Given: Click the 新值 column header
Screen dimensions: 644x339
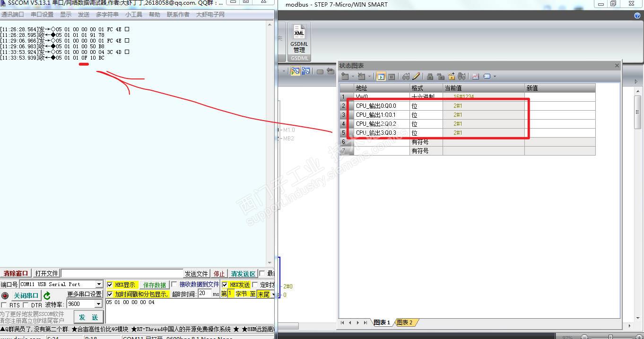Looking at the screenshot, I should pyautogui.click(x=560, y=88).
